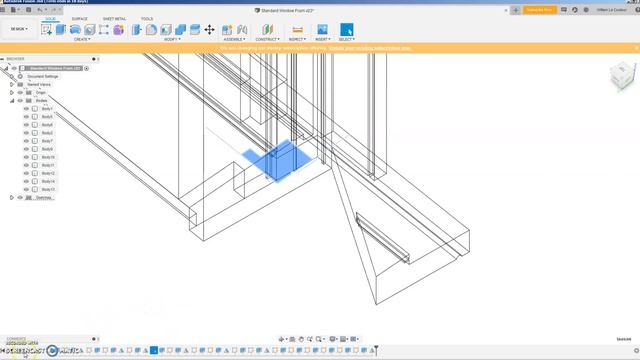Activate the root component radio button
Viewport: 640px width, 360px height.
pos(87,69)
